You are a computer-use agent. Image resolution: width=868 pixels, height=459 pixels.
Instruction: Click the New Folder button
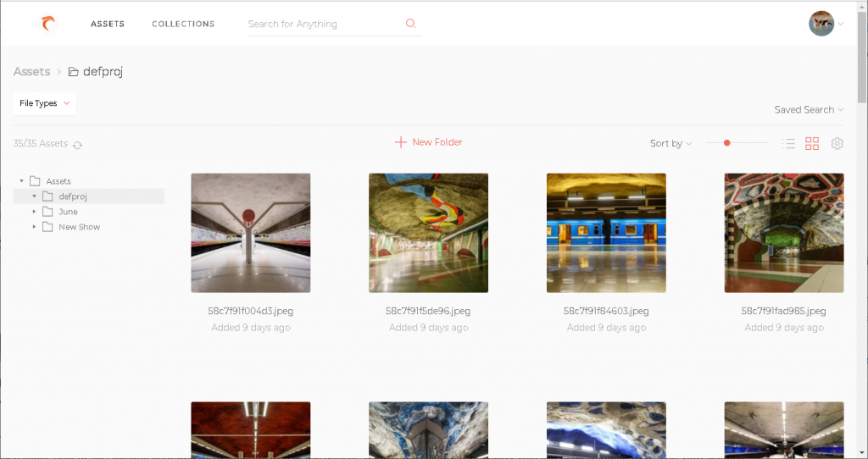(x=428, y=142)
